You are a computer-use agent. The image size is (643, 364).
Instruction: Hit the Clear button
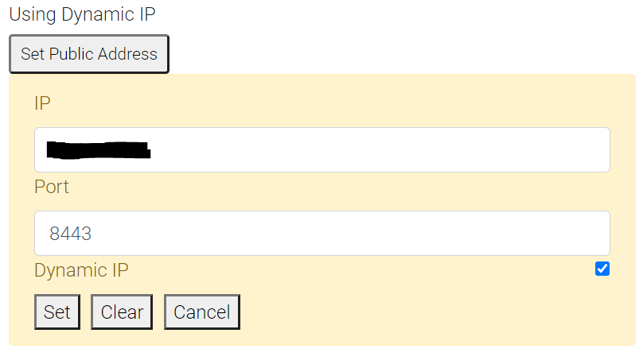click(x=122, y=312)
